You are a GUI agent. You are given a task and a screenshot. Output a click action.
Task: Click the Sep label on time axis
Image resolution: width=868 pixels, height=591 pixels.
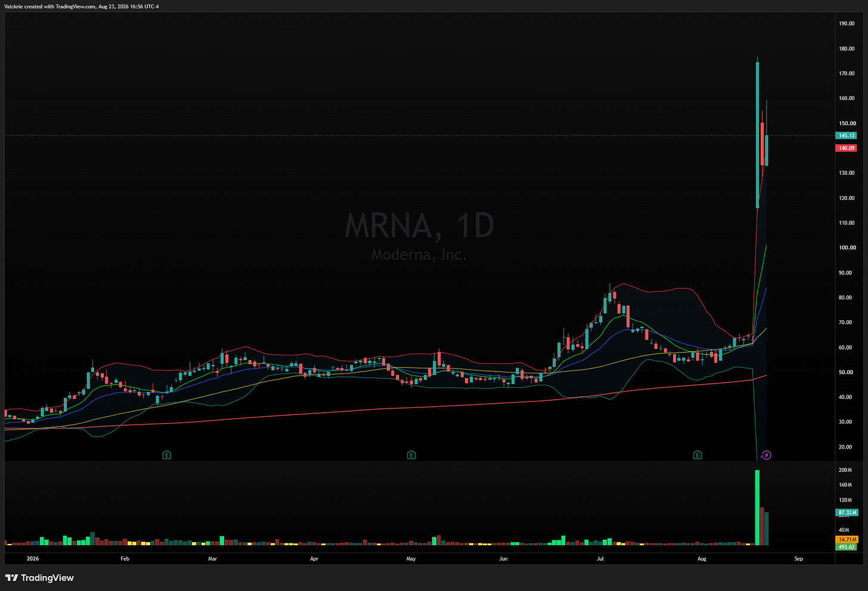[798, 559]
